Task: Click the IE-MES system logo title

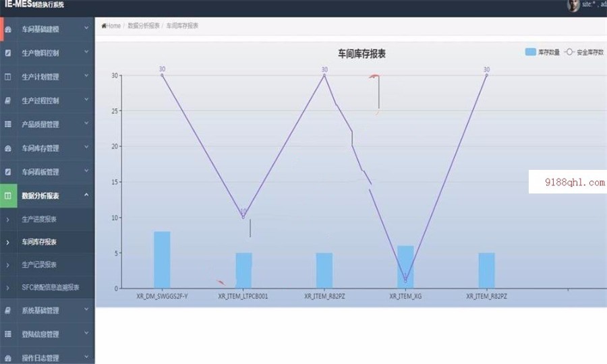Action: [x=34, y=4]
